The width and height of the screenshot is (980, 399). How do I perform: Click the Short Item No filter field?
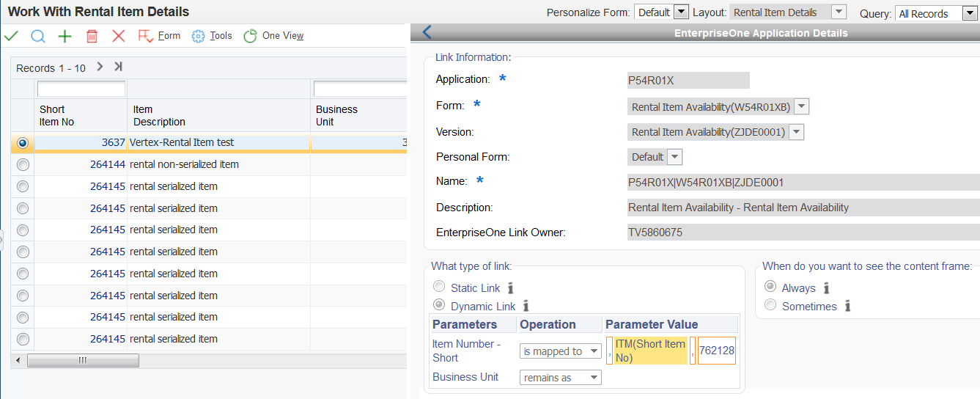pyautogui.click(x=81, y=89)
